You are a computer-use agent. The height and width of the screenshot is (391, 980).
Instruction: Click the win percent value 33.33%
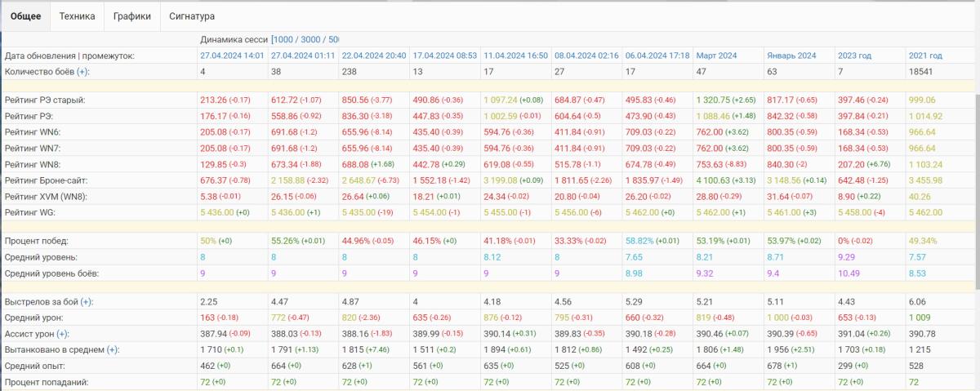point(569,242)
